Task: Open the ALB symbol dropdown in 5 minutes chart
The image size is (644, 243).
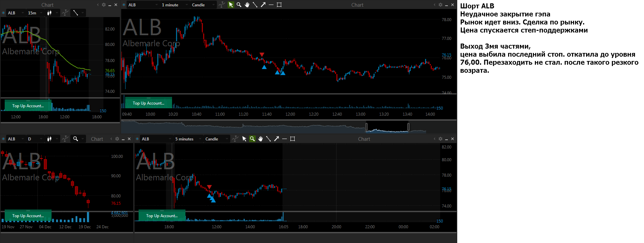Action: [x=156, y=139]
